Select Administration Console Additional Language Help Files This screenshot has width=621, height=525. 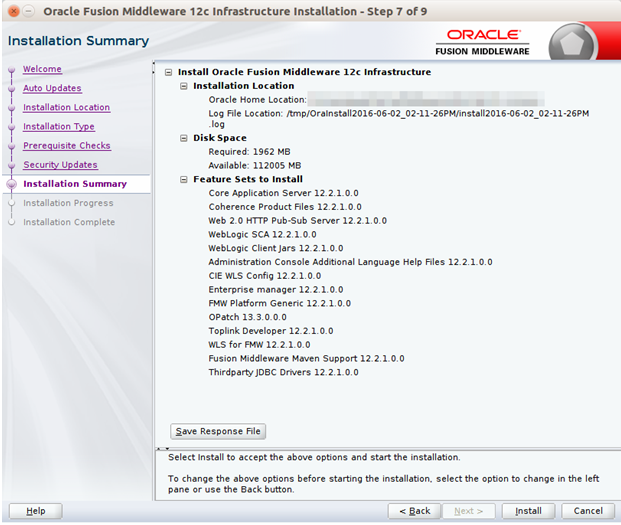(x=351, y=262)
